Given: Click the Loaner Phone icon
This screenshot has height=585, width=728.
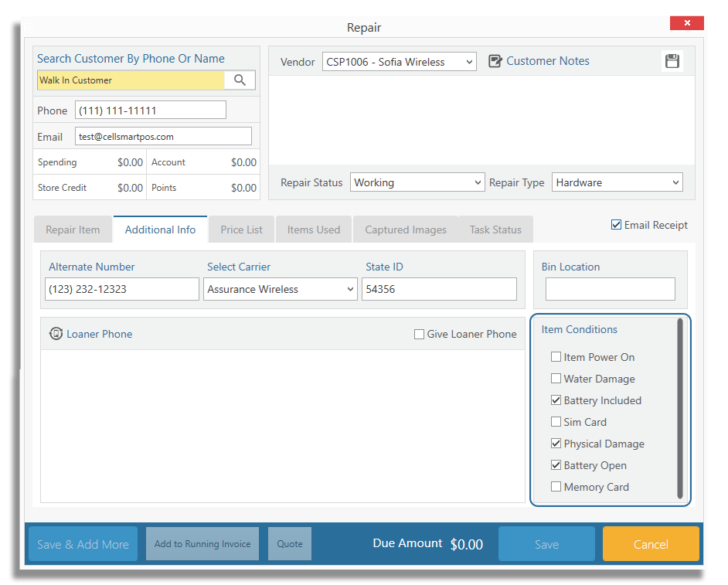Looking at the screenshot, I should (56, 333).
